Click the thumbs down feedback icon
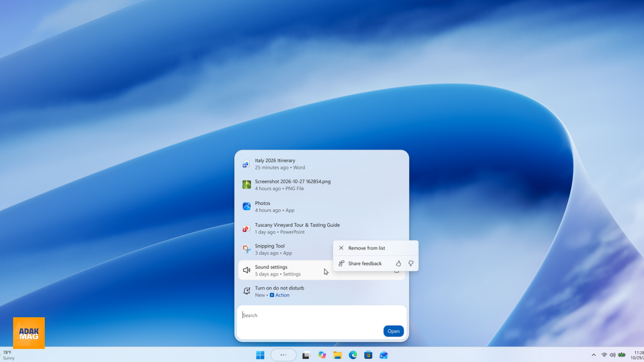Screen dimensions: 644x362 tap(411, 263)
